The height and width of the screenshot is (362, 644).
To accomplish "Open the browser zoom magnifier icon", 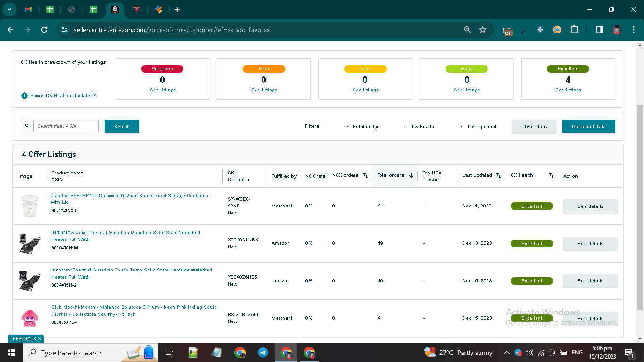I will point(468,30).
